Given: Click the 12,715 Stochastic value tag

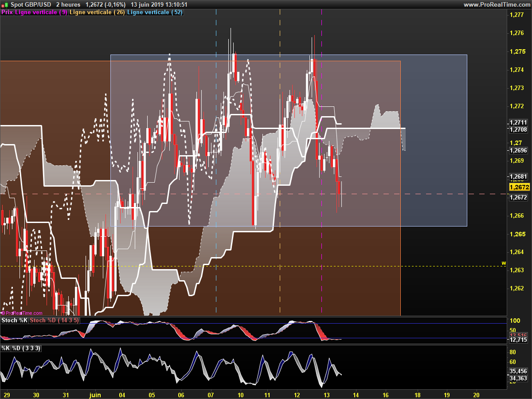Looking at the screenshot, I should tap(518, 340).
